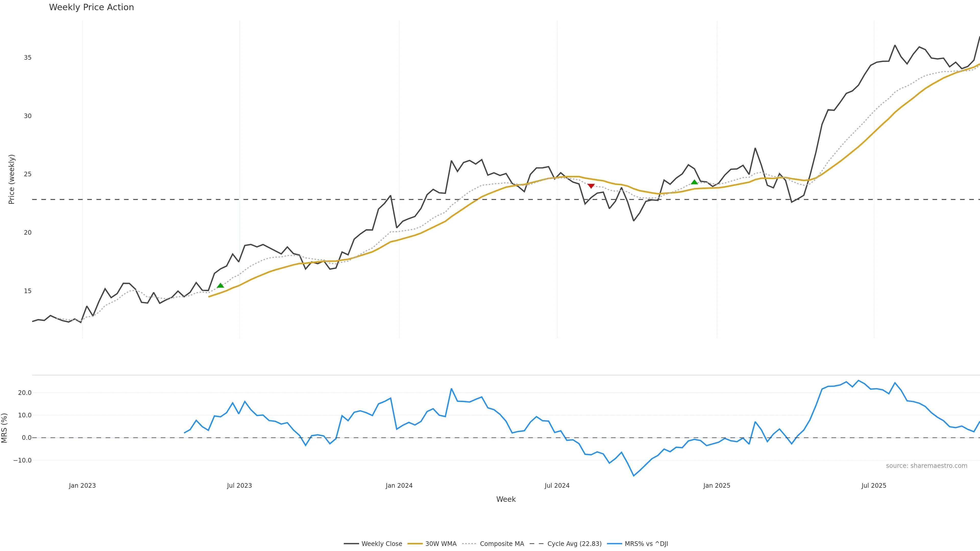Click the −10.0 tick on the MRS axis

click(22, 460)
